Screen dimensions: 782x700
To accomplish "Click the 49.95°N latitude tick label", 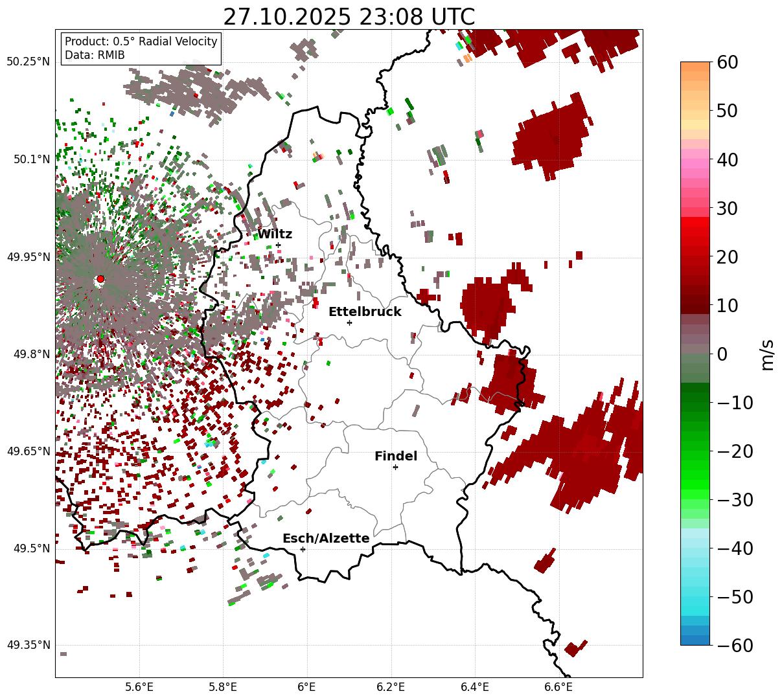I will pyautogui.click(x=29, y=257).
